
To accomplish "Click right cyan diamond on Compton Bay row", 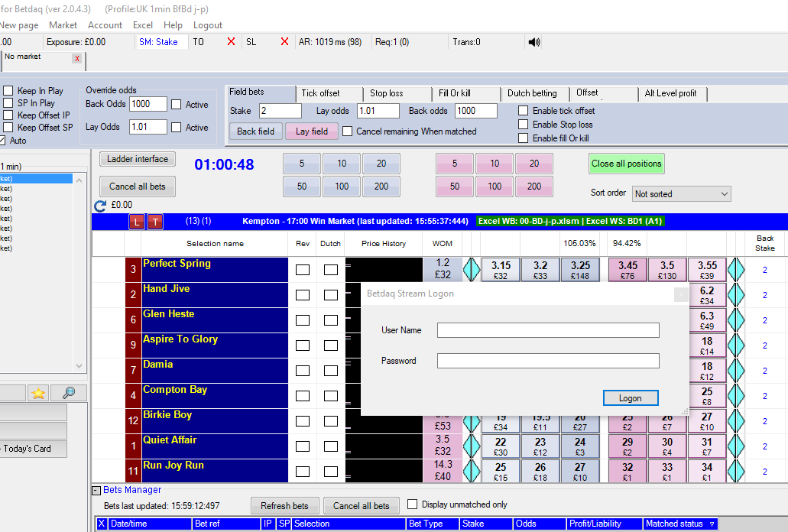I will click(x=736, y=395).
